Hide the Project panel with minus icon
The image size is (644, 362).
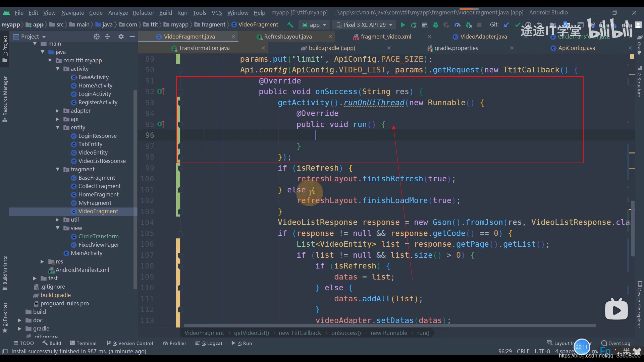pos(132,37)
